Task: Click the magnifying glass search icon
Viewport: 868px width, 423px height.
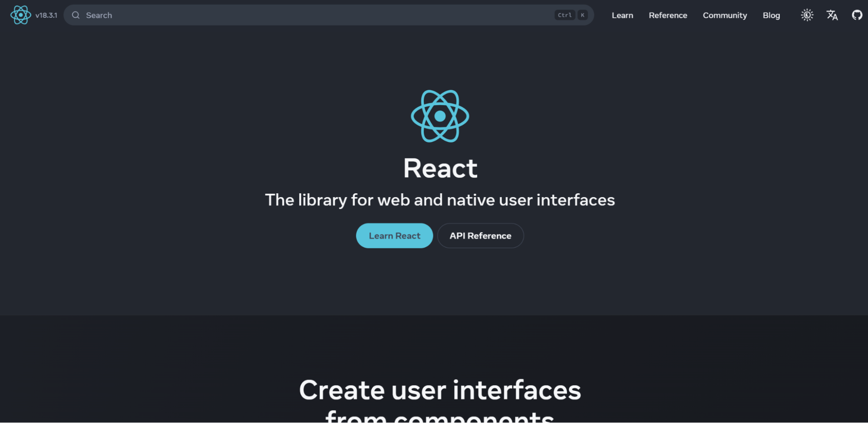Action: coord(76,15)
